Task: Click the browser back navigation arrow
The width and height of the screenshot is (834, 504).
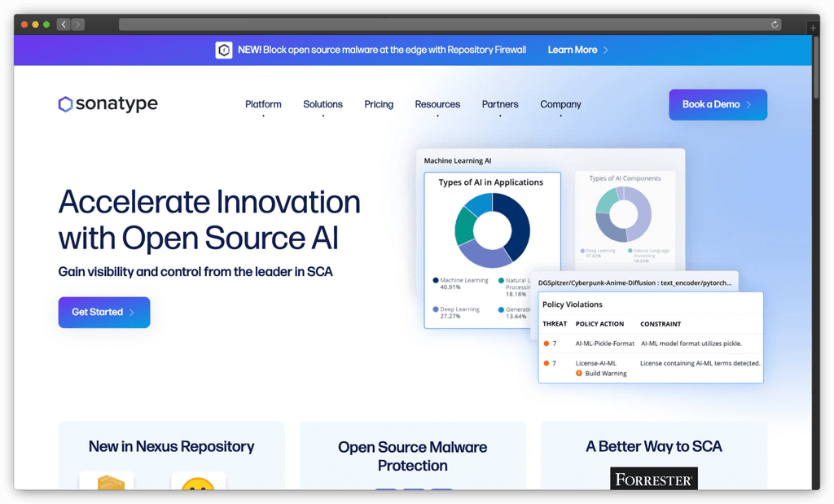Action: 63,24
